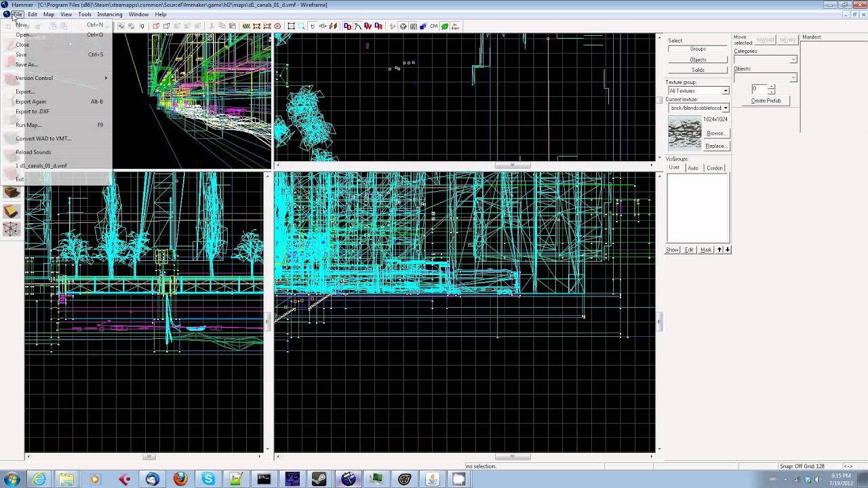Open the Texture group All Textures dropdown
This screenshot has width=868, height=488.
tap(698, 91)
